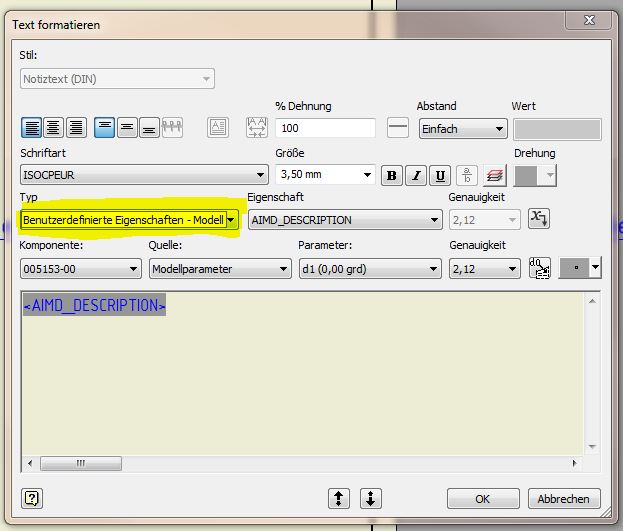Open the Parameter d1 (0,00 grd) dropdown
The image size is (623, 531).
[370, 269]
